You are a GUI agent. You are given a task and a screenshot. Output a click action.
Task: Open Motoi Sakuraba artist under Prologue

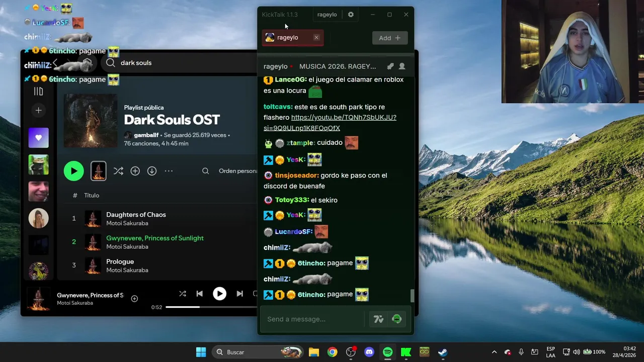point(127,270)
